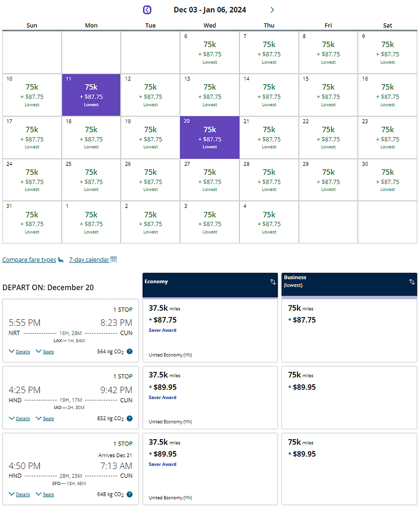Expand Seats for 5:55 PM NRT flight
The width and height of the screenshot is (420, 507).
click(45, 352)
